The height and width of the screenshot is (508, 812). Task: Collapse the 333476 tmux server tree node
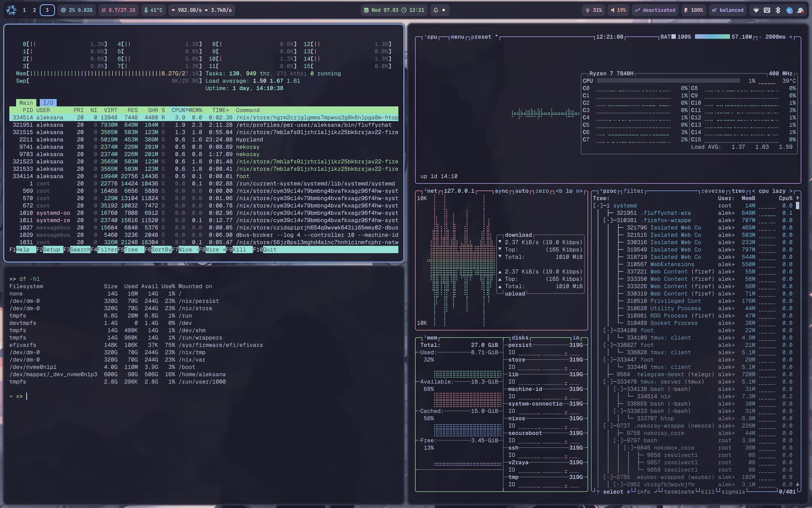point(608,382)
